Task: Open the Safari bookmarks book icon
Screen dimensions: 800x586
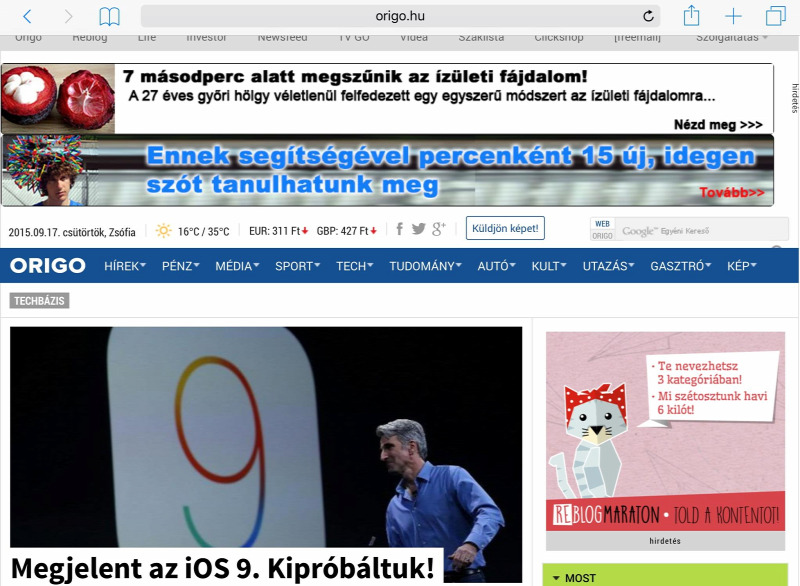Action: click(109, 16)
